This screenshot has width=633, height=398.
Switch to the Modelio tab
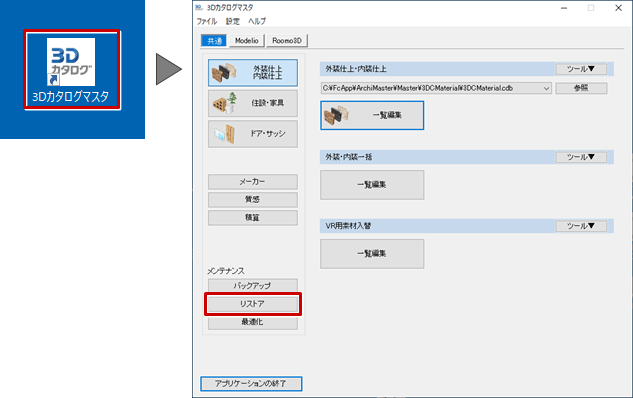pos(247,41)
